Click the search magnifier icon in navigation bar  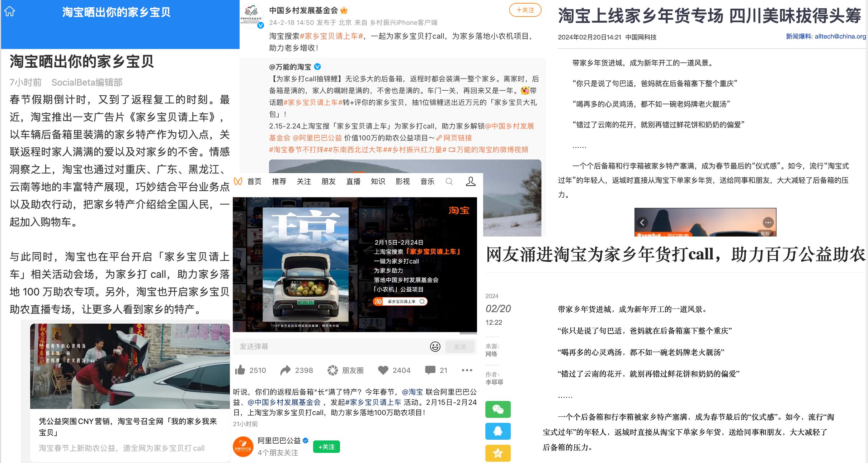449,182
